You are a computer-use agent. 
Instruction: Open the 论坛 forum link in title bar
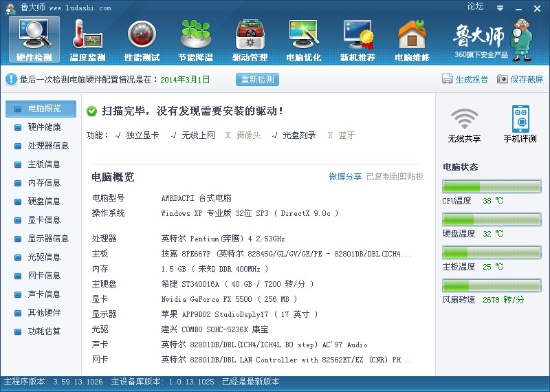click(475, 6)
